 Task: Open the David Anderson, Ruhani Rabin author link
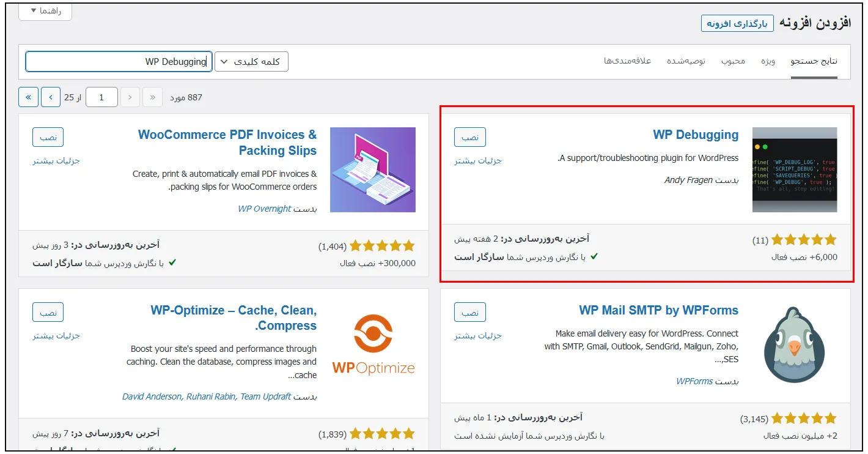207,396
